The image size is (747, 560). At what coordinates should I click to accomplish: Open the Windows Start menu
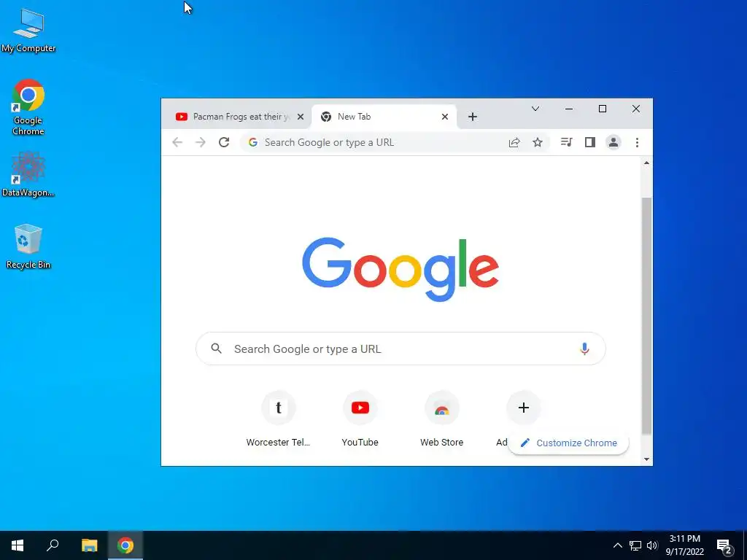(x=18, y=545)
